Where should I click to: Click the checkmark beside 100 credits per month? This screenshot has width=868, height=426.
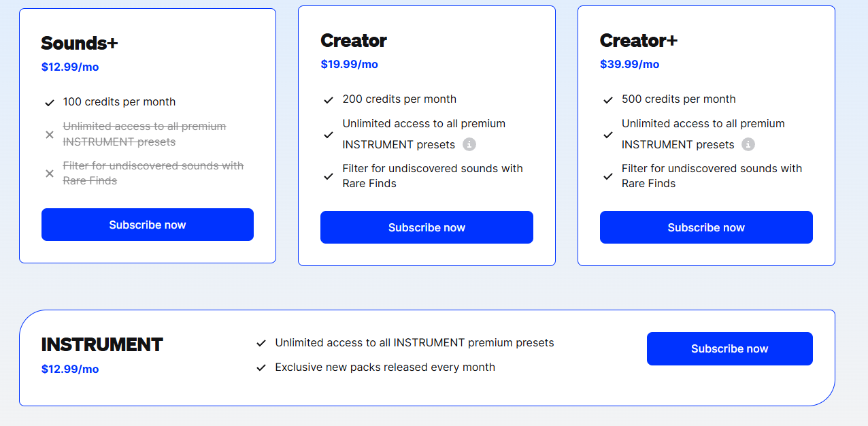(x=50, y=102)
